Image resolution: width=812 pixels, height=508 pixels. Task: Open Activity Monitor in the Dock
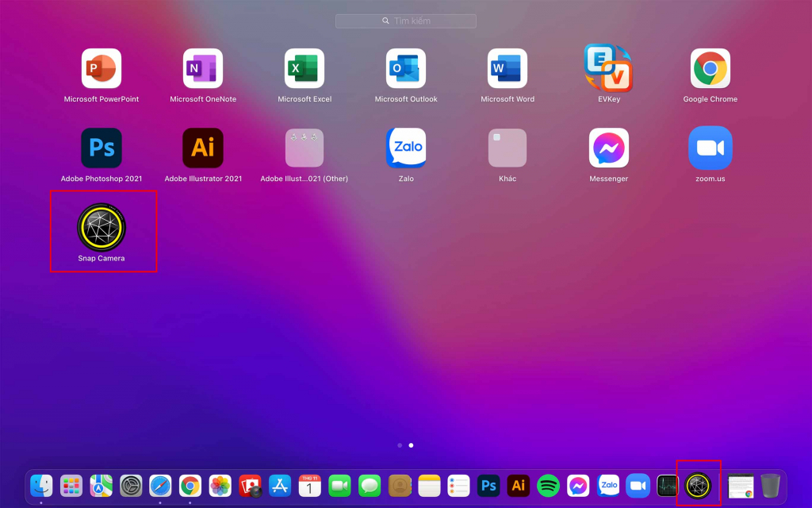click(668, 487)
